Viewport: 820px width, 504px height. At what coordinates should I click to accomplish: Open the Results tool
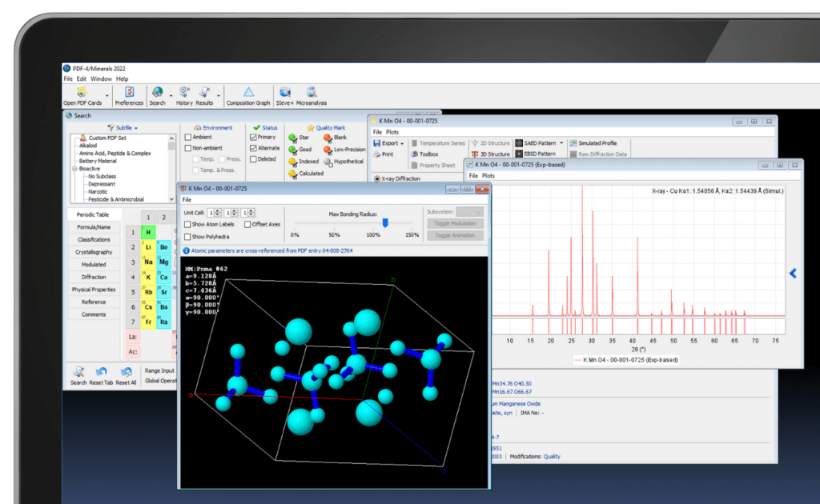point(204,96)
